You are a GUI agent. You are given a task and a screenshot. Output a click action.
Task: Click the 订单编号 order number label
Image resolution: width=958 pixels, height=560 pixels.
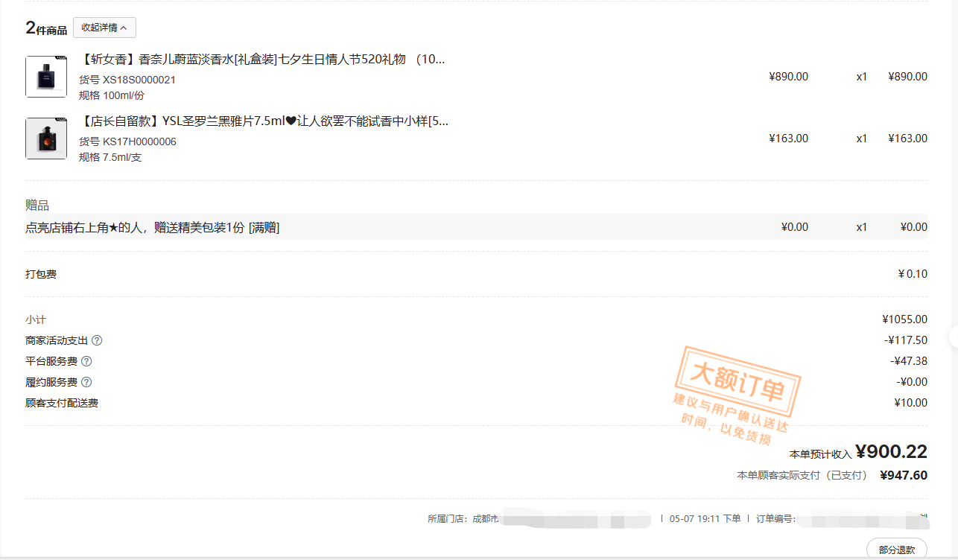(x=775, y=518)
